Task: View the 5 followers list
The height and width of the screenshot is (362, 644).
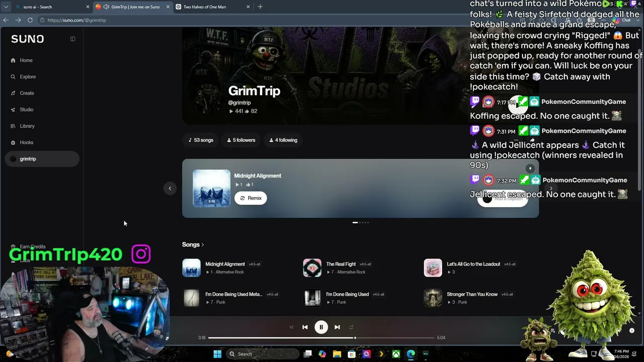Action: click(241, 140)
